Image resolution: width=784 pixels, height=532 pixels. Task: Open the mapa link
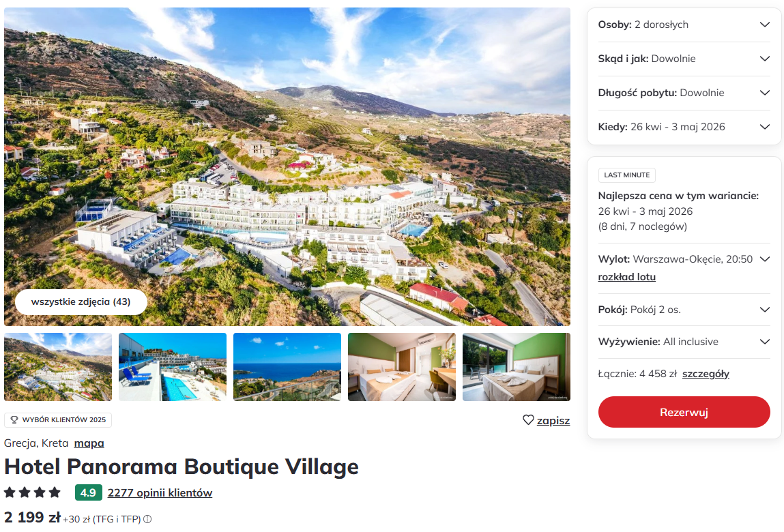[x=89, y=443]
